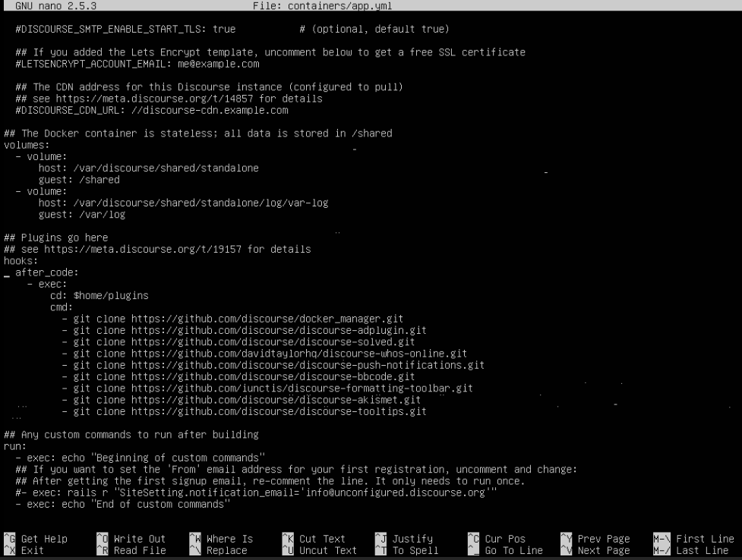Click the docker_manager.git clone line
742x560 pixels.
pos(232,319)
